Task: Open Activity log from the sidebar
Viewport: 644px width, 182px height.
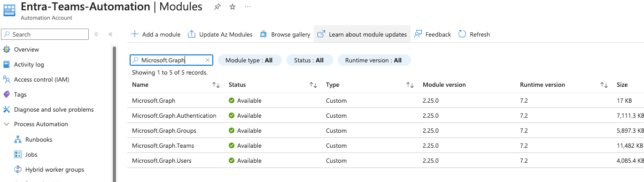Action: (x=29, y=64)
